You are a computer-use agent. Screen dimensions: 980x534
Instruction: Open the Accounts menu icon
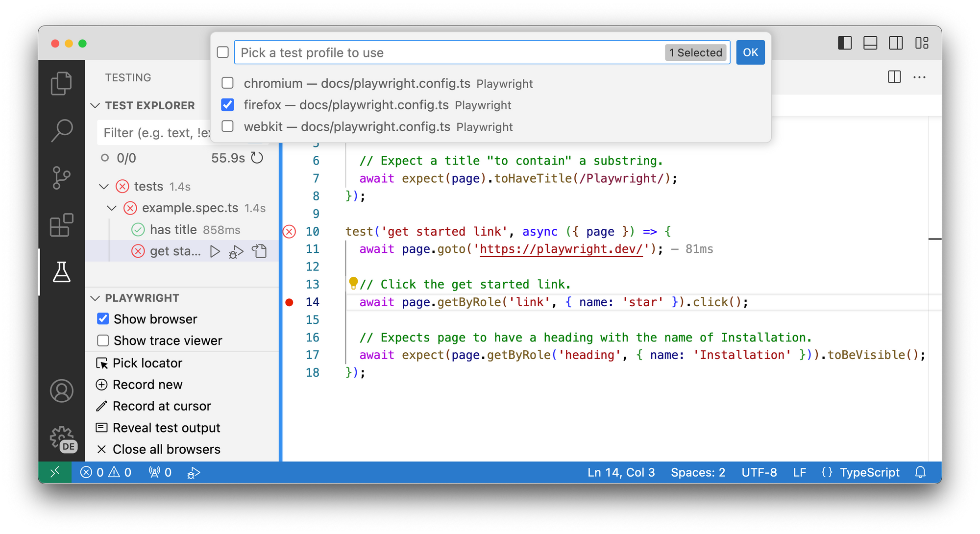(x=61, y=391)
